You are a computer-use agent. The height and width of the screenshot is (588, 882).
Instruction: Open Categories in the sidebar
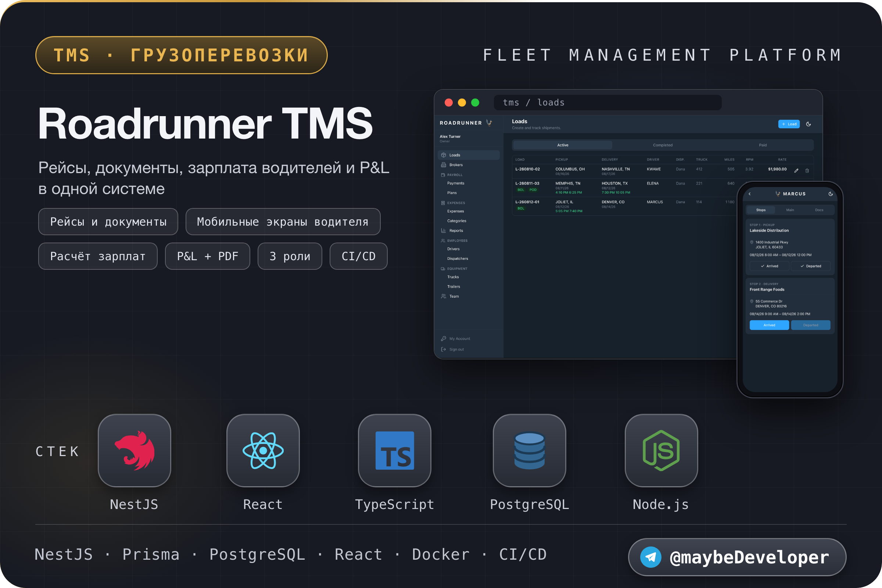(457, 221)
